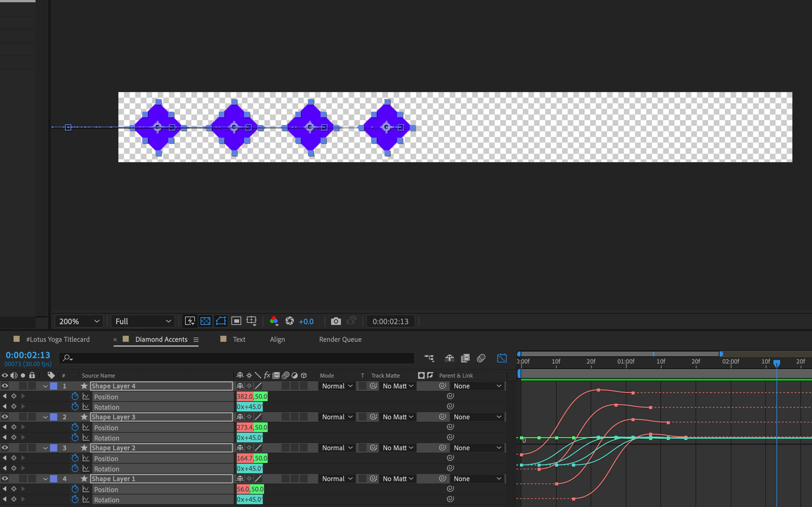Switch to the #Lotus Yoga Titlecard tab
This screenshot has width=812, height=507.
pos(58,339)
